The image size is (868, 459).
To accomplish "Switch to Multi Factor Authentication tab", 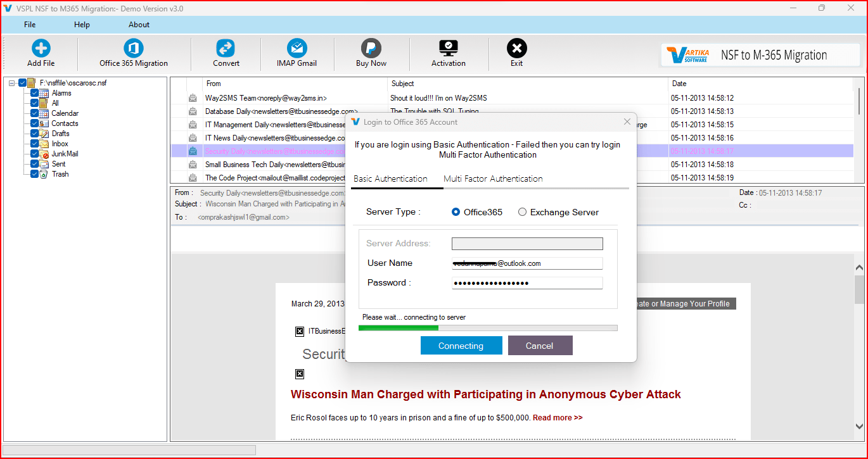I will click(x=493, y=179).
